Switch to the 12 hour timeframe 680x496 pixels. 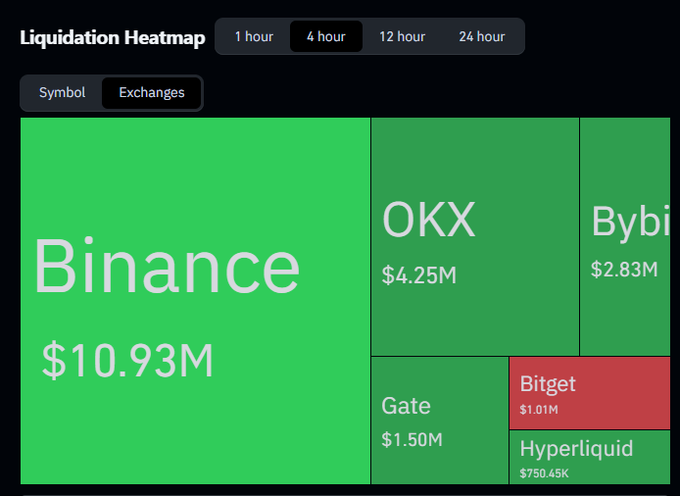(402, 36)
